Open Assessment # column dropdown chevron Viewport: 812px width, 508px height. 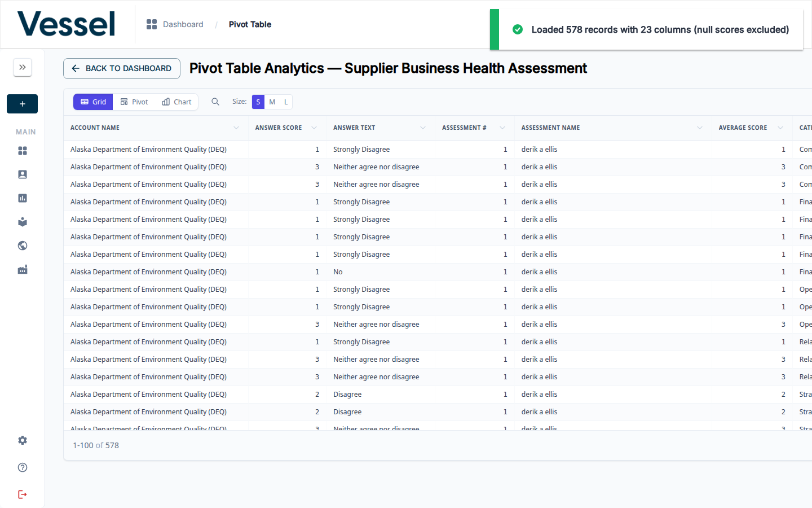point(502,128)
